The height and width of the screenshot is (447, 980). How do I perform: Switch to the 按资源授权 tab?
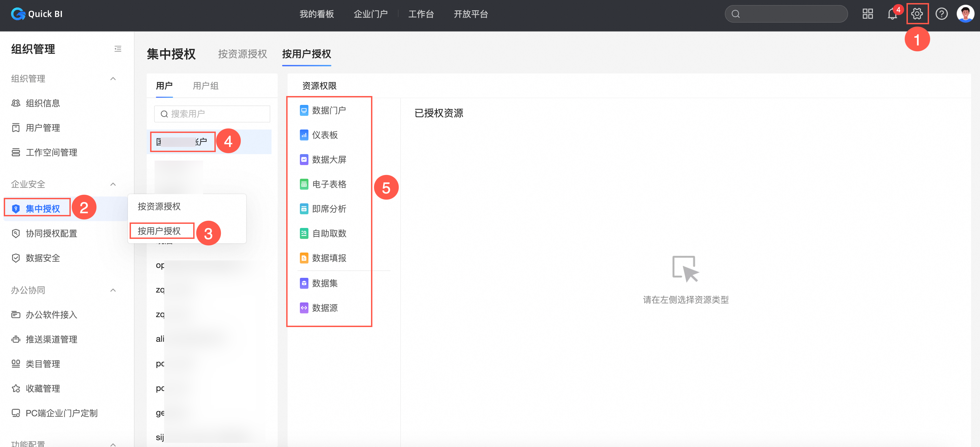242,54
